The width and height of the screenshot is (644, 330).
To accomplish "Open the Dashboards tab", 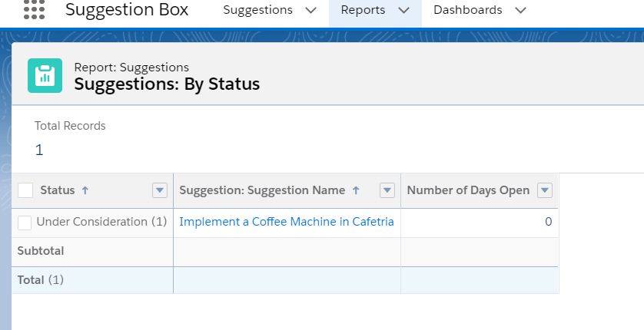I will pos(468,10).
